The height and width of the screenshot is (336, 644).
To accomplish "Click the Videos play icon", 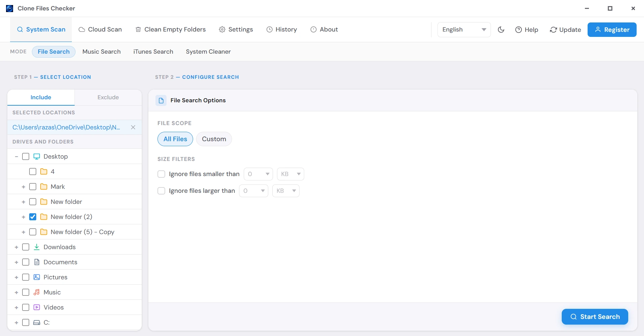I will pos(37,307).
